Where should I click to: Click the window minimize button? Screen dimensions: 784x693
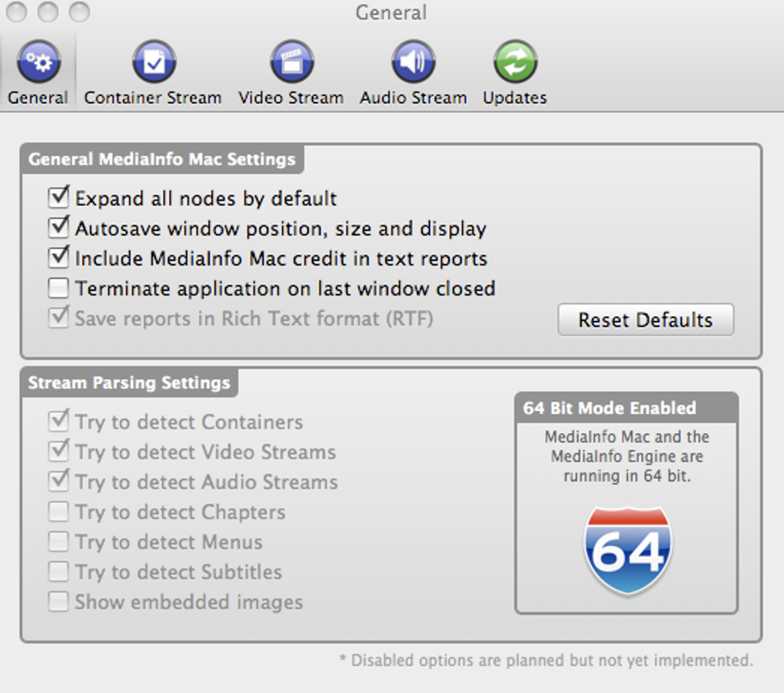click(48, 12)
